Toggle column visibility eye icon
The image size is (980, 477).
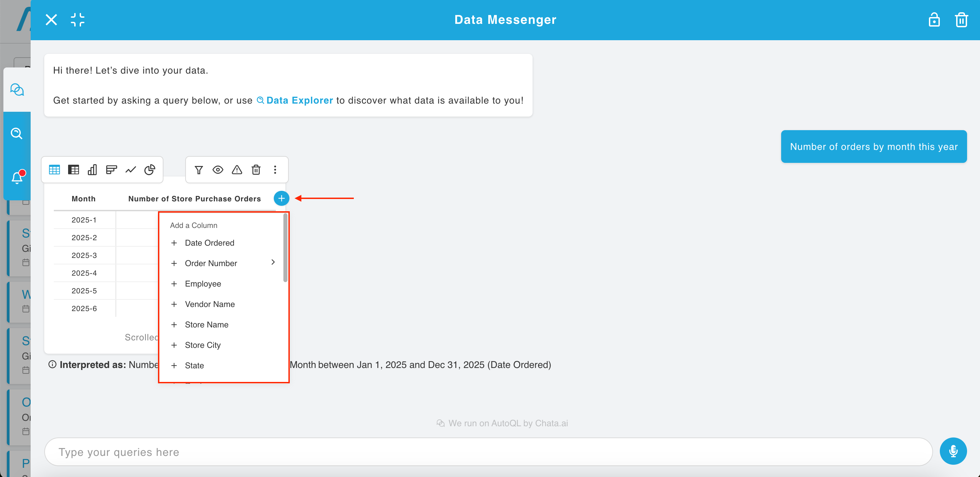point(218,170)
